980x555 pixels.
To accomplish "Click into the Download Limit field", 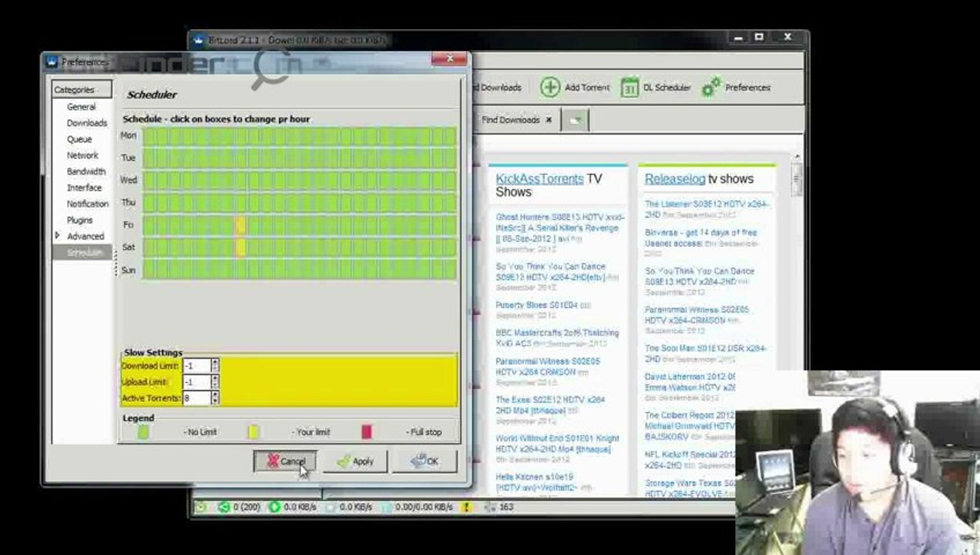I will 196,365.
